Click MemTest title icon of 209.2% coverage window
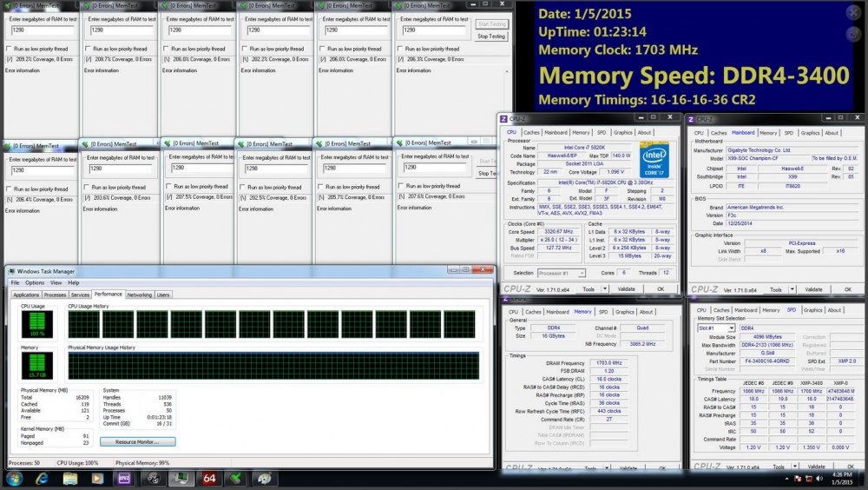This screenshot has height=490, width=868. pos(8,5)
